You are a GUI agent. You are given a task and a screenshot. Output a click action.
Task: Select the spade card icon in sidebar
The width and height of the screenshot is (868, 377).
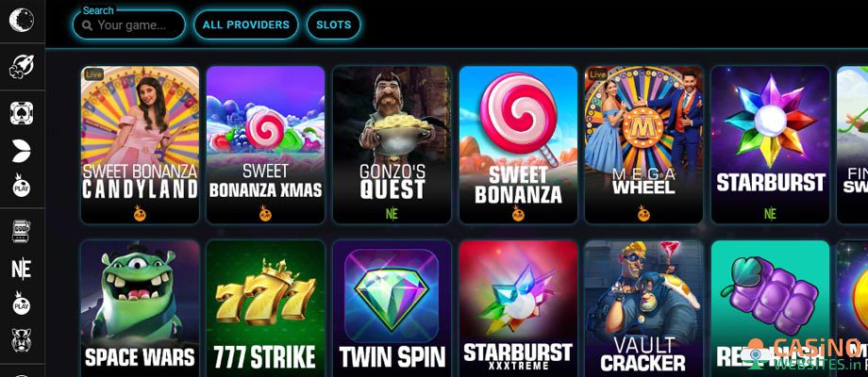point(22,113)
